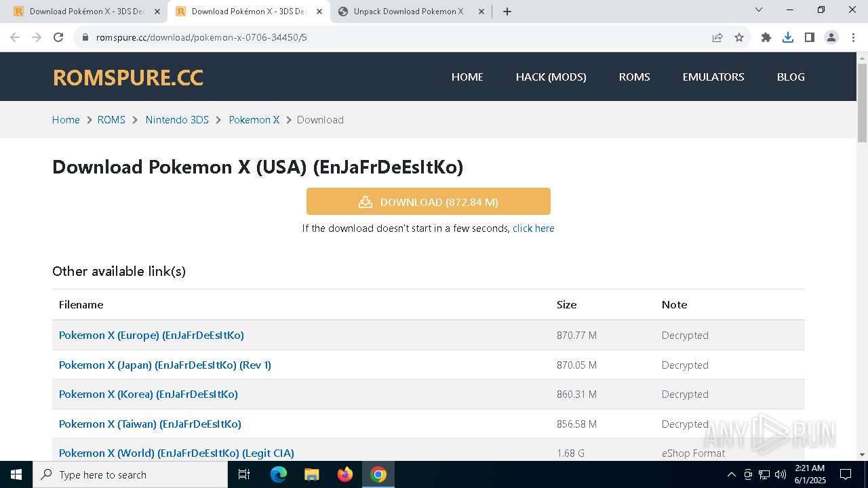Click the page vertical scrollbar thumb

click(x=862, y=103)
